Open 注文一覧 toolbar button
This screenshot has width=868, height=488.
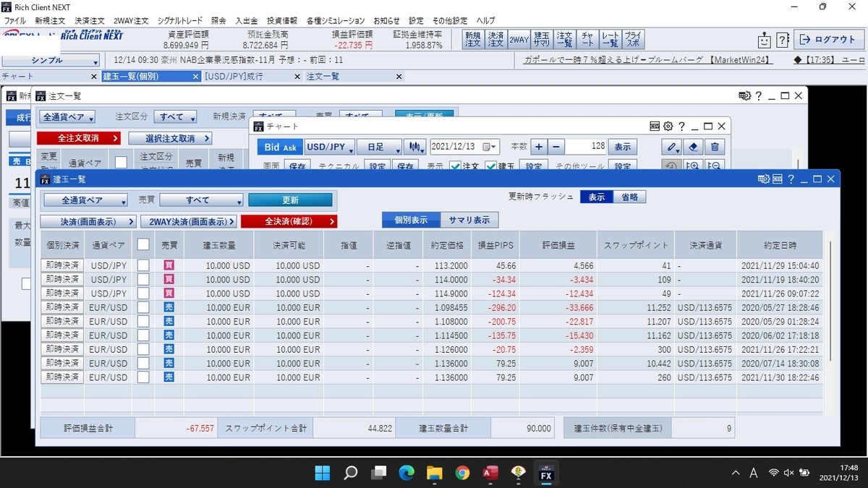coord(564,40)
